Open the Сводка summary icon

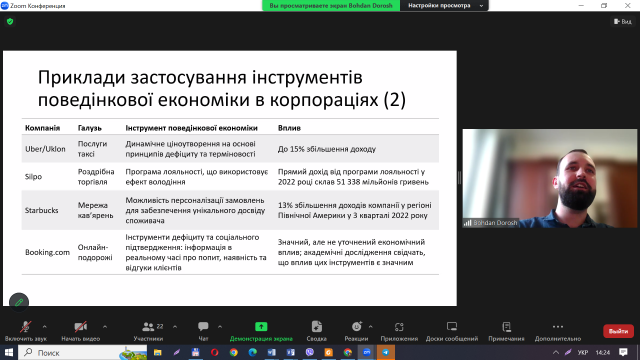coord(317,327)
